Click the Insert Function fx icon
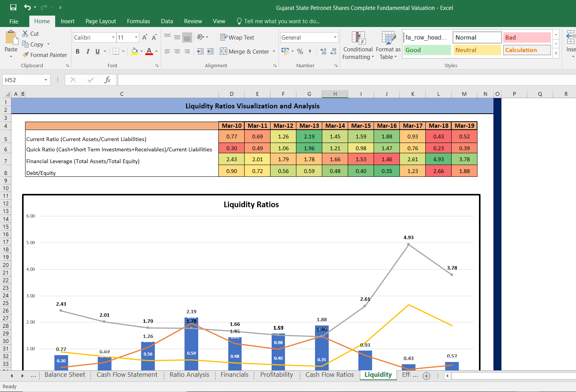576x392 pixels. tap(107, 80)
